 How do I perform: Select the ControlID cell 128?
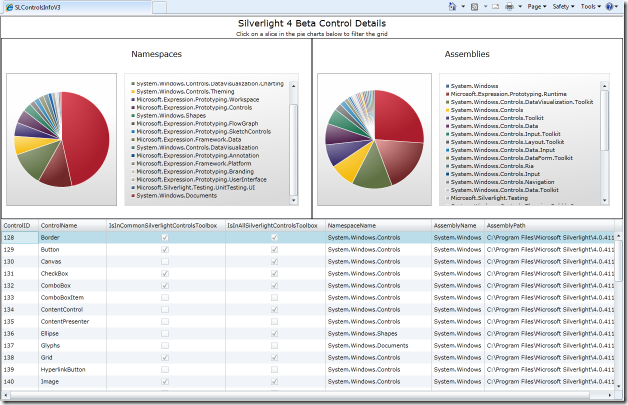(x=20, y=238)
